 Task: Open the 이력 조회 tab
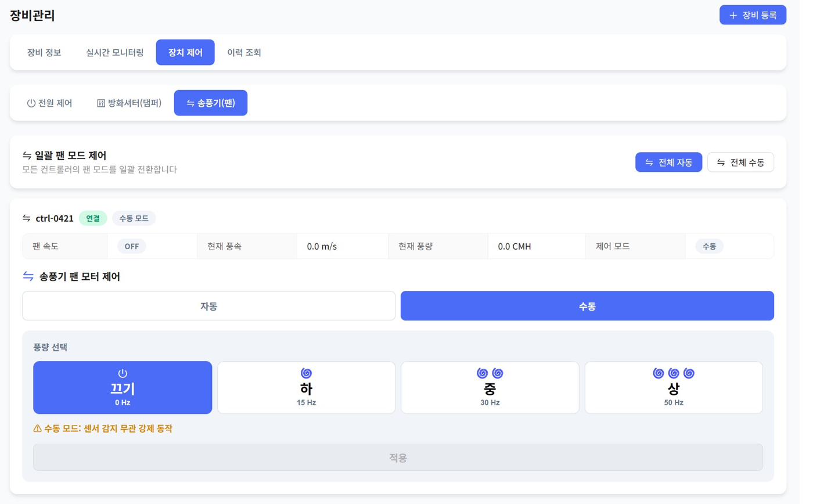tap(244, 52)
